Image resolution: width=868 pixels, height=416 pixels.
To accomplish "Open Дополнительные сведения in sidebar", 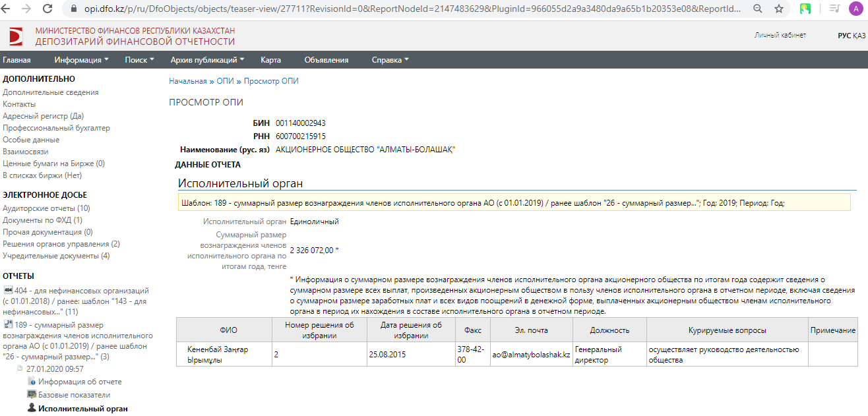I will (x=51, y=92).
